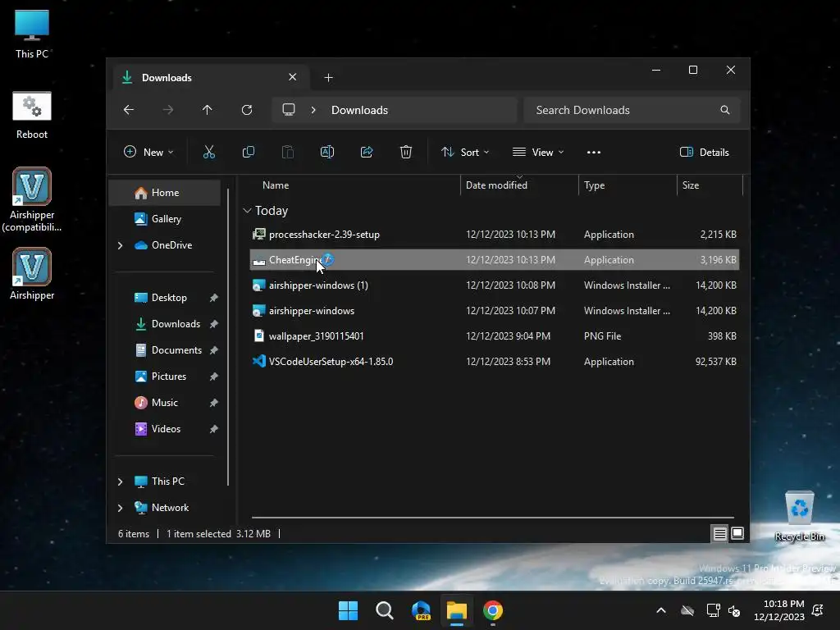Click the horizontal scrollbar in file list
Screen dimensions: 840x630
[x=493, y=518]
